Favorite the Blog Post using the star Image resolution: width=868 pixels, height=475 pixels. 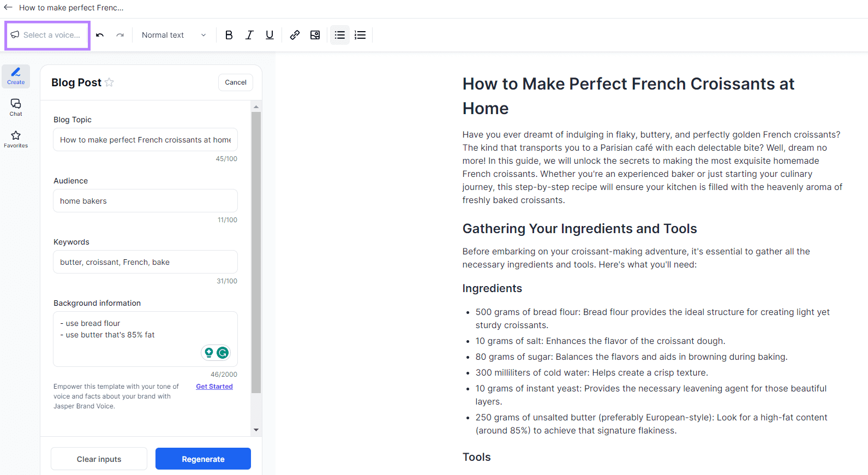pos(110,82)
